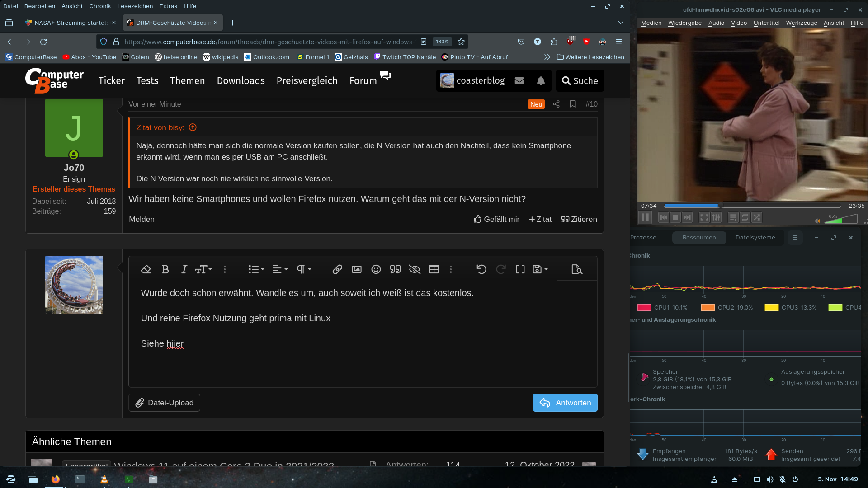Toggle VLC loop playback mode

745,217
